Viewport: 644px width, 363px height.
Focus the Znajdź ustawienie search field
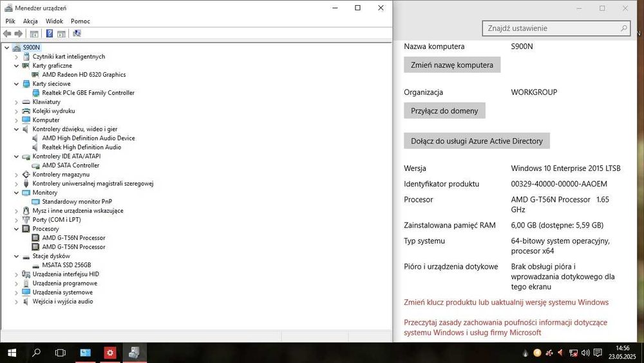coord(556,28)
